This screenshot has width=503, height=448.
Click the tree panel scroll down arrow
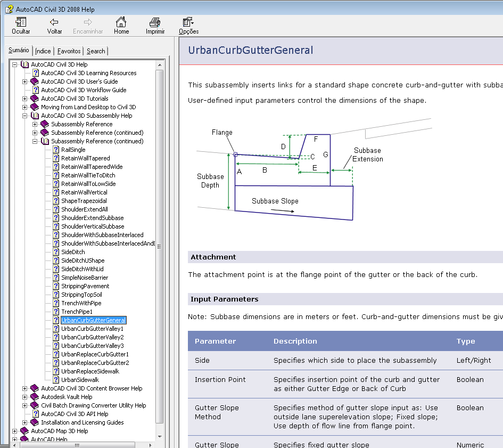160,436
